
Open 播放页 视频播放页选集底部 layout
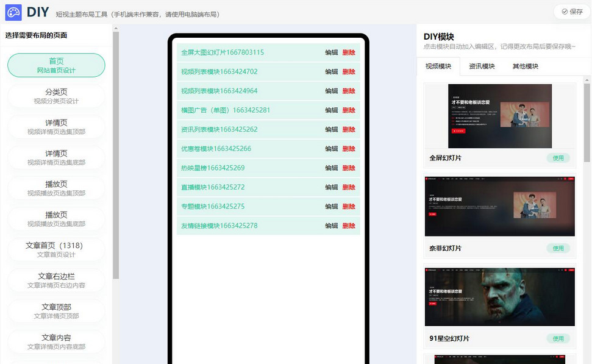coord(56,219)
